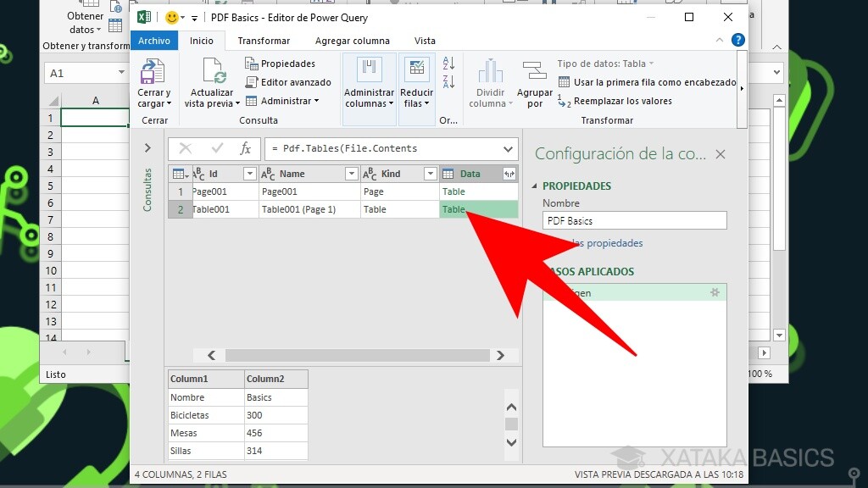
Task: Switch to the Vista tab
Action: coord(425,41)
